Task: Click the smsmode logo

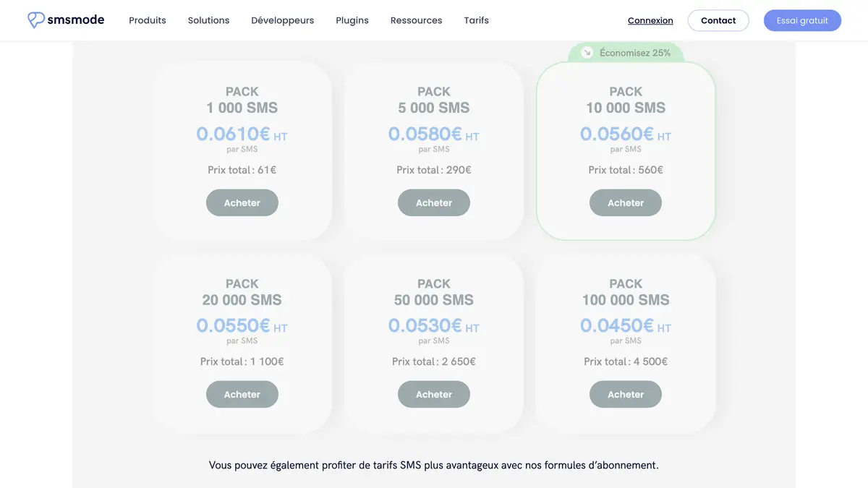Action: 66,20
